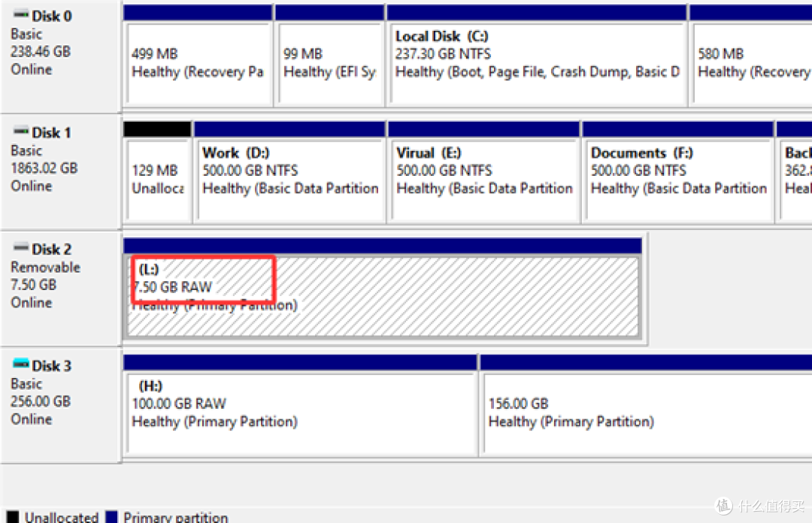This screenshot has width=812, height=523.
Task: Click the blue Primary partition legend swatch
Action: tap(111, 517)
